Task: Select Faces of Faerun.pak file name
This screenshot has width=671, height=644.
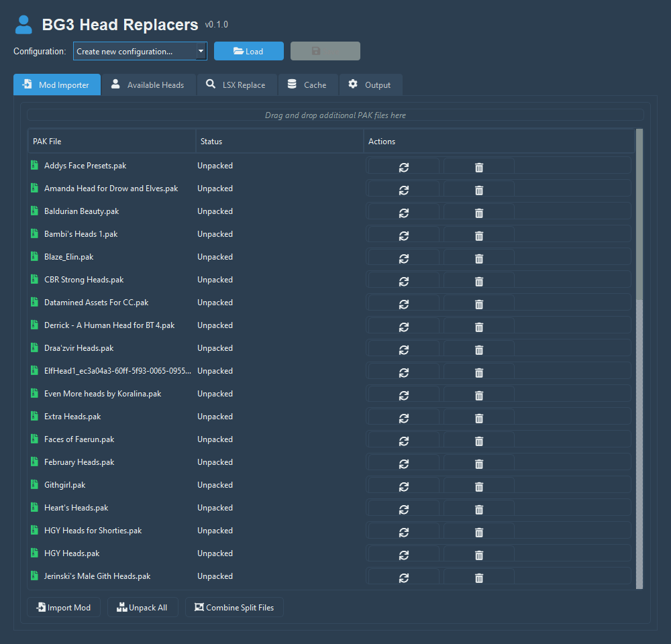Action: (x=79, y=439)
